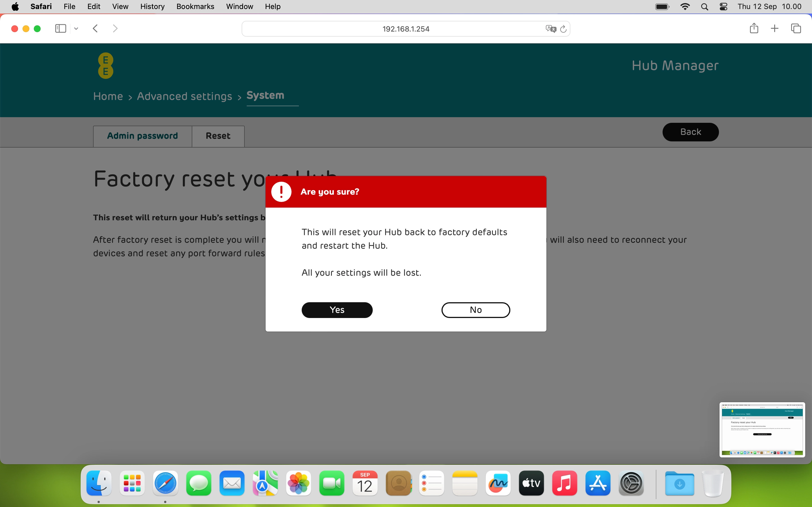Switch to the Admin password tab
Viewport: 812px width, 507px height.
tap(142, 136)
